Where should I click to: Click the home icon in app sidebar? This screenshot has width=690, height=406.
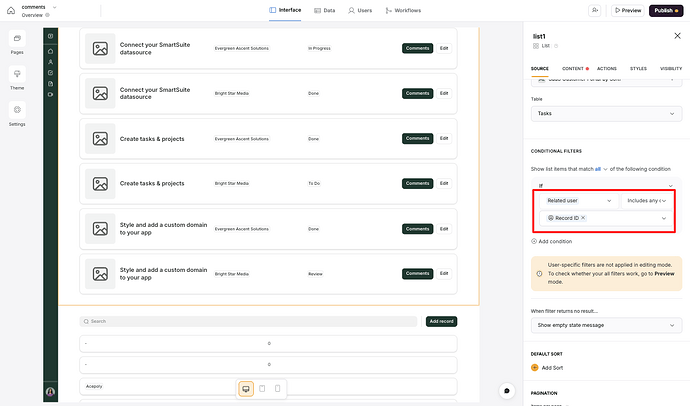click(50, 49)
